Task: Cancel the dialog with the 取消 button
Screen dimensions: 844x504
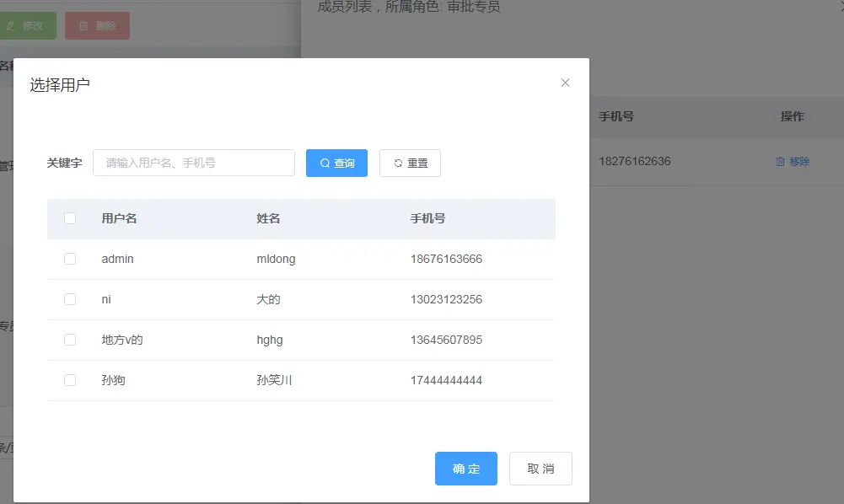Action: coord(540,469)
